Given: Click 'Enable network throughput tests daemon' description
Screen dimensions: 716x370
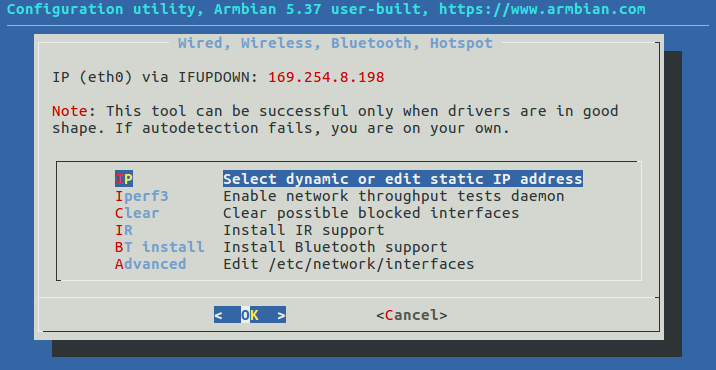Looking at the screenshot, I should tap(394, 196).
